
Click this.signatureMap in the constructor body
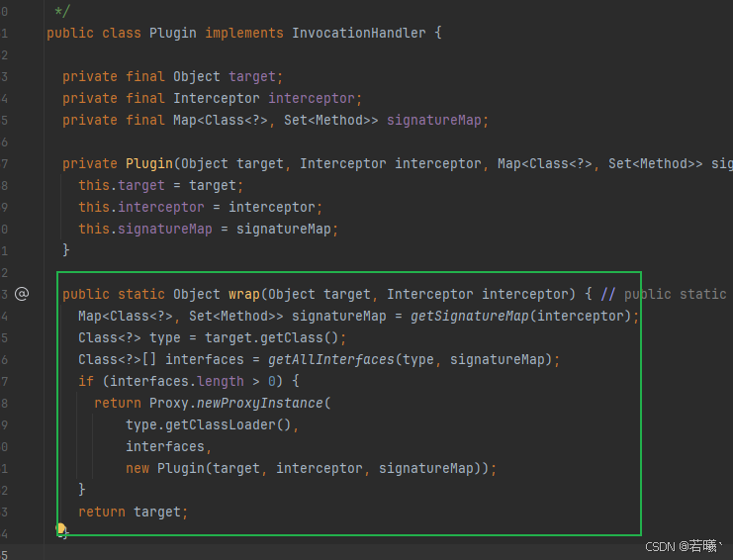144,230
